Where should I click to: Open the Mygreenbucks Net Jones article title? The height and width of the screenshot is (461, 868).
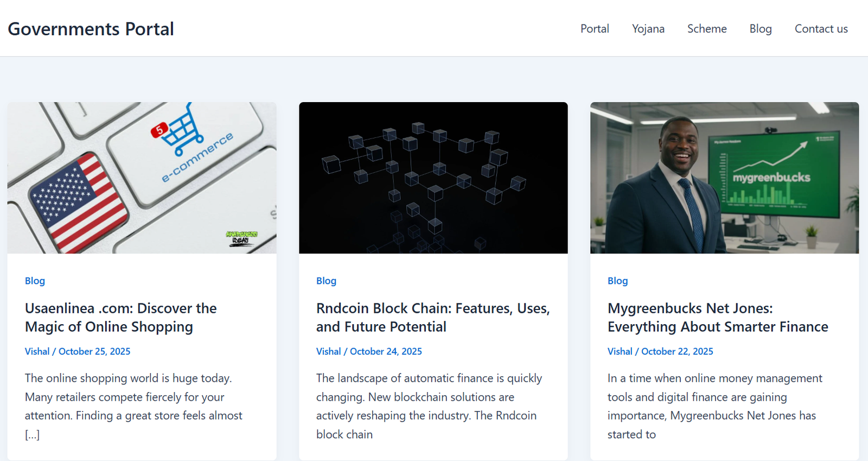(717, 318)
